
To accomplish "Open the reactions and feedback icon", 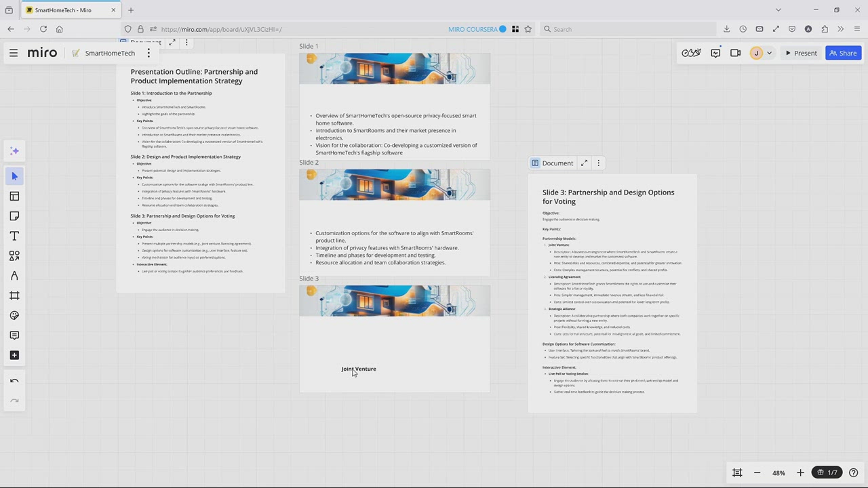I will pyautogui.click(x=715, y=53).
